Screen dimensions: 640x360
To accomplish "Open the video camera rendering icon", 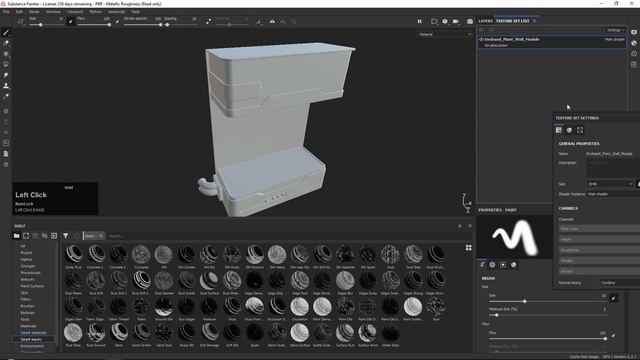I will [x=456, y=21].
